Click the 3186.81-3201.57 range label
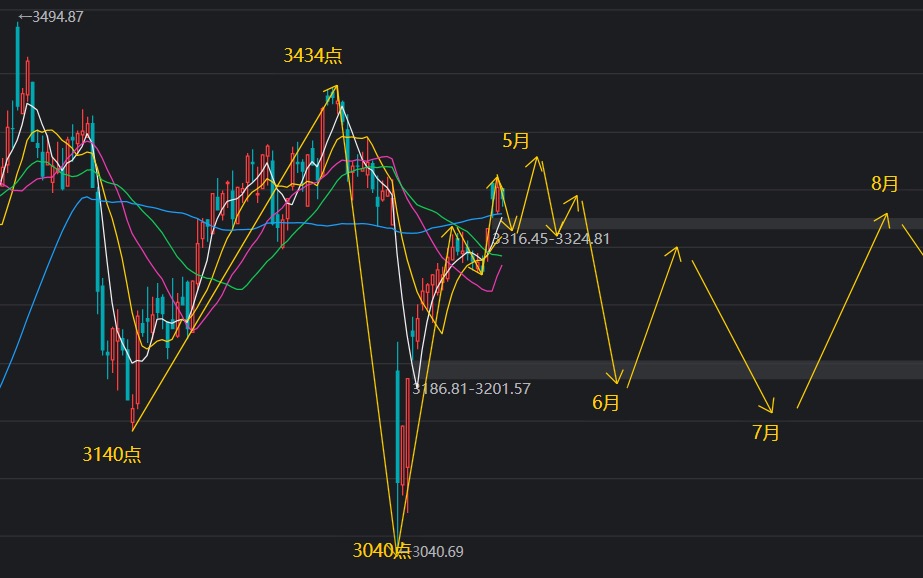The image size is (923, 578). point(472,388)
